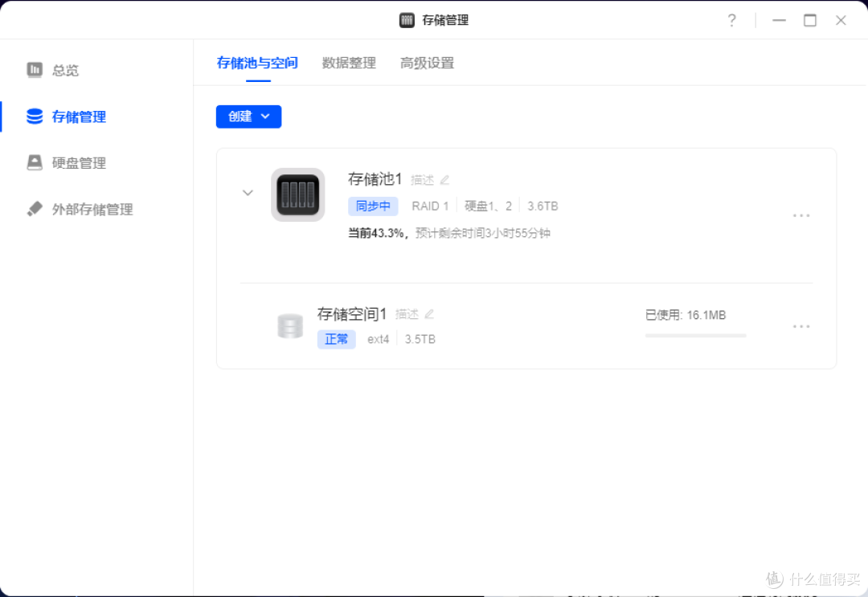Click the 已使用: 16.1MB text
This screenshot has width=868, height=597.
coord(686,315)
